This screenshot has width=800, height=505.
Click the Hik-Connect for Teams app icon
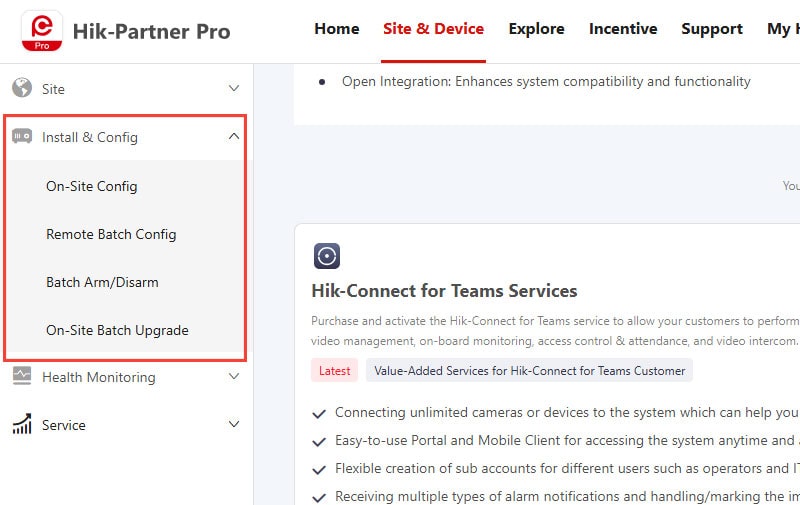(x=327, y=256)
